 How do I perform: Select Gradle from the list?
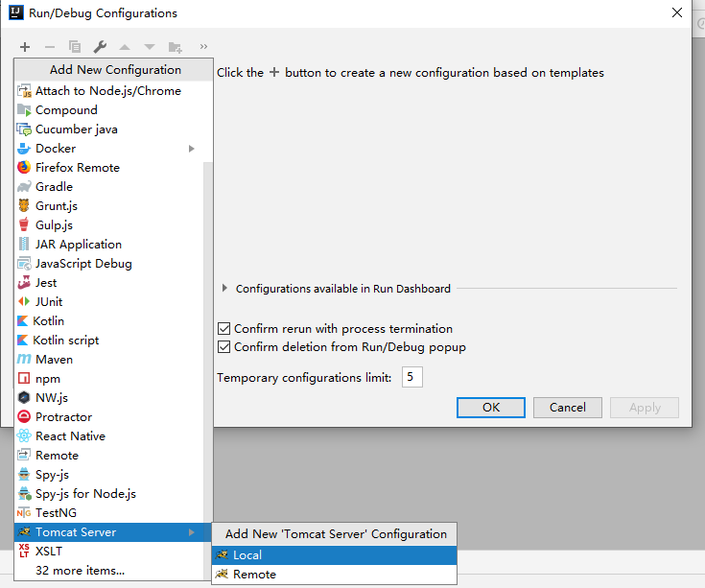109,186
